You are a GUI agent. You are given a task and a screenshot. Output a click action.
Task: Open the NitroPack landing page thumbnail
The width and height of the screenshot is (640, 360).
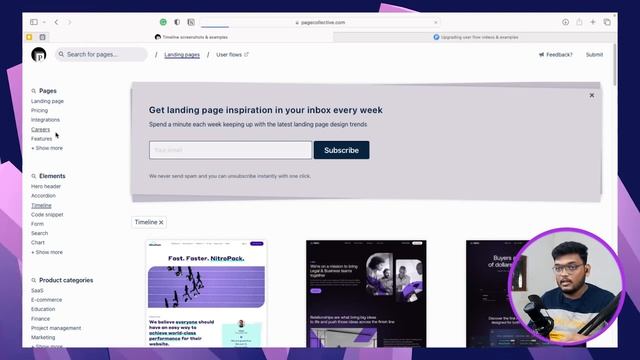(x=206, y=293)
